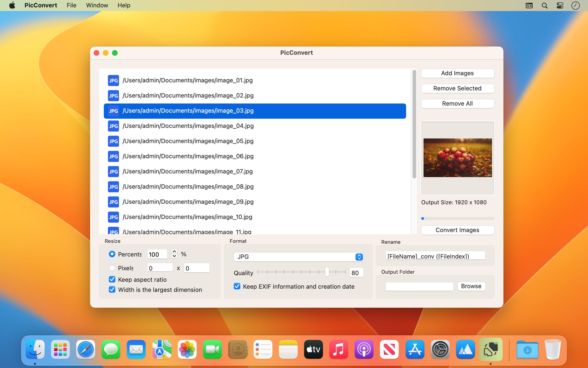The width and height of the screenshot is (588, 368).
Task: Select the Percents resize radio button
Action: [x=112, y=254]
